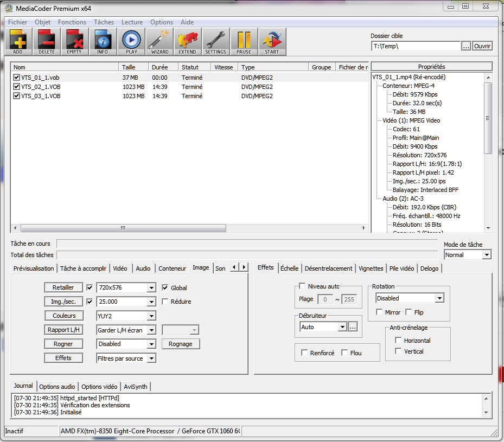Viewport: 504px width, 442px height.
Task: Enable the Flip checkbox
Action: point(409,312)
